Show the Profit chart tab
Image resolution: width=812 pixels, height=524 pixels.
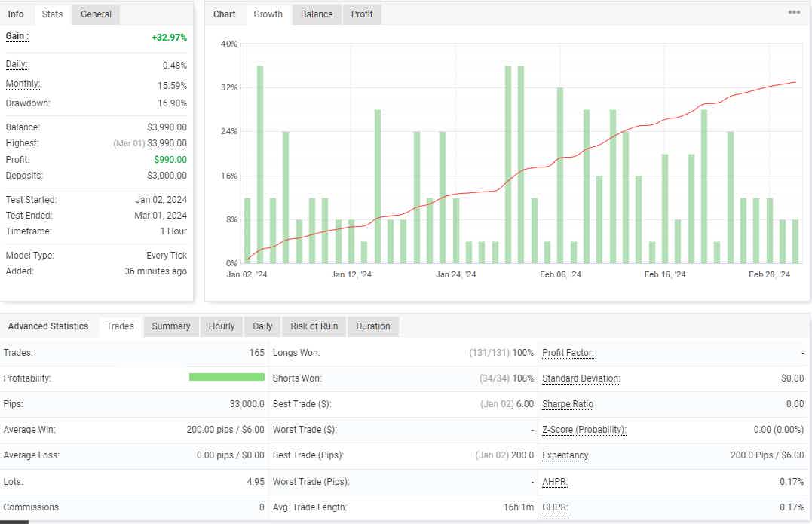click(x=362, y=14)
